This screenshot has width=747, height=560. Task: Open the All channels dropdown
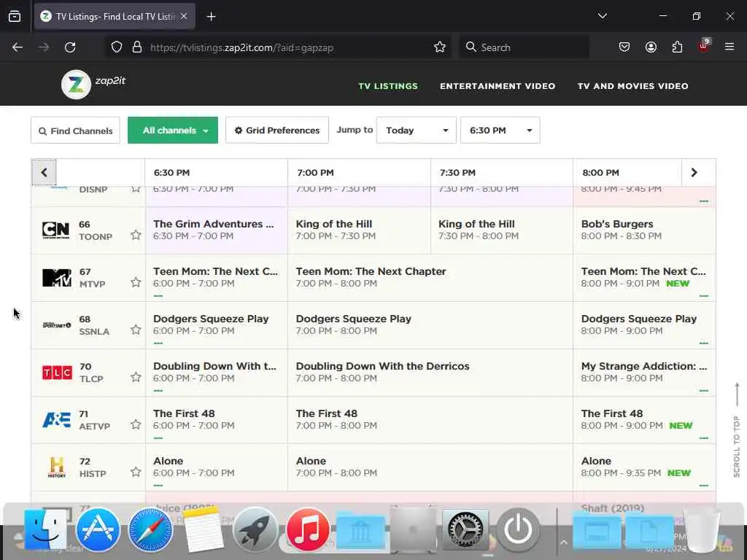[x=173, y=130]
